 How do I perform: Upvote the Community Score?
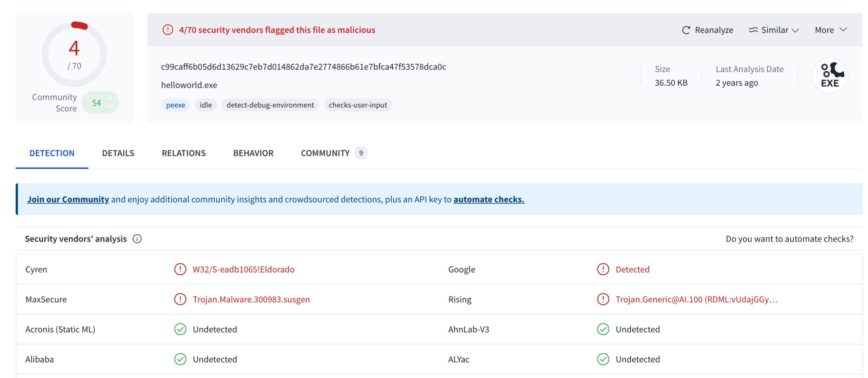(x=110, y=99)
